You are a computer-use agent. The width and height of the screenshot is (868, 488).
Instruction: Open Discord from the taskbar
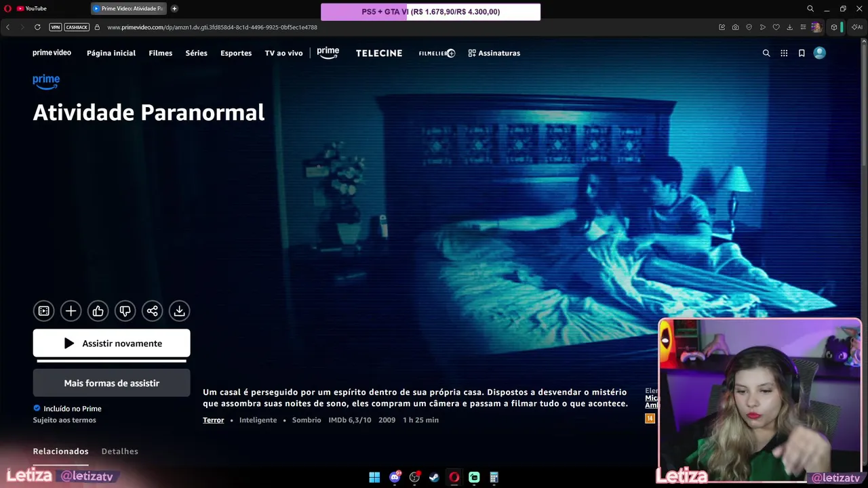[x=395, y=477]
